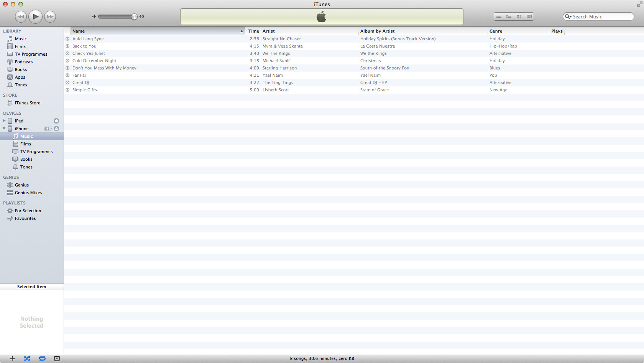Click the Next track fast-forward button
Viewport: 644px width, 363px height.
pyautogui.click(x=50, y=16)
